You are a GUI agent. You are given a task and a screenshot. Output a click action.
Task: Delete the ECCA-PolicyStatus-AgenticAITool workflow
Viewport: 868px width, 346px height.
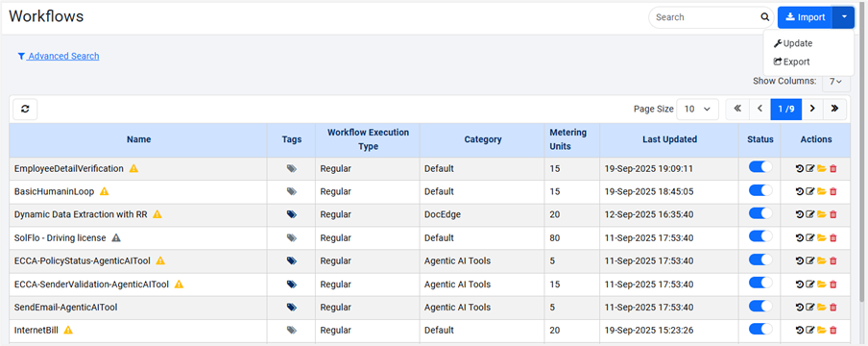tap(833, 260)
